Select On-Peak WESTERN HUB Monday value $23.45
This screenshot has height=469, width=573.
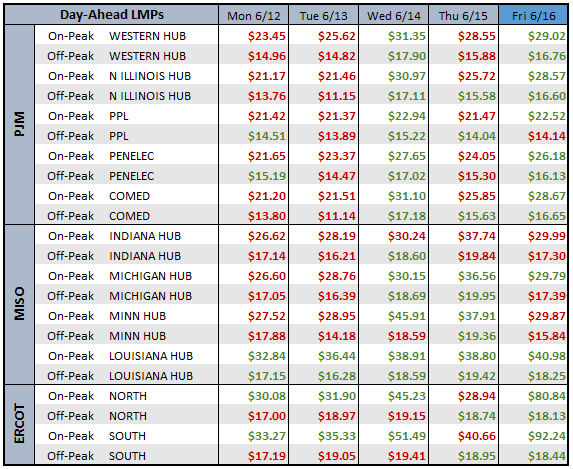(x=266, y=36)
